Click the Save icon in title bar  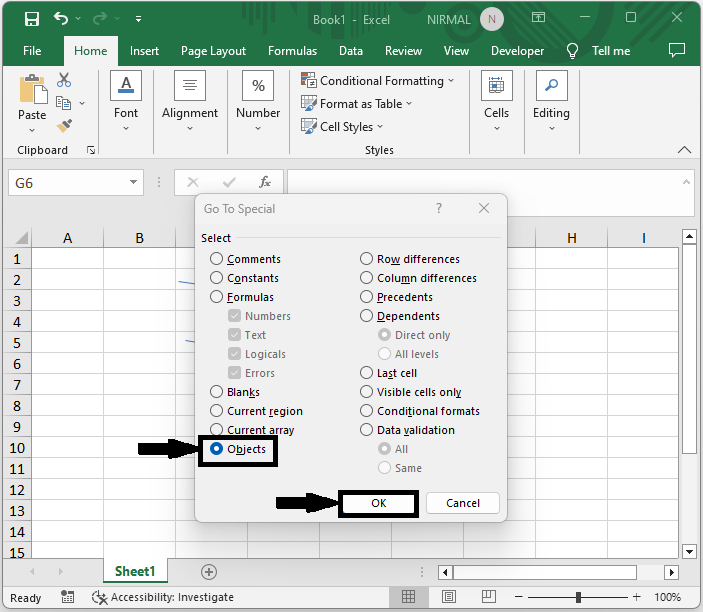(32, 19)
